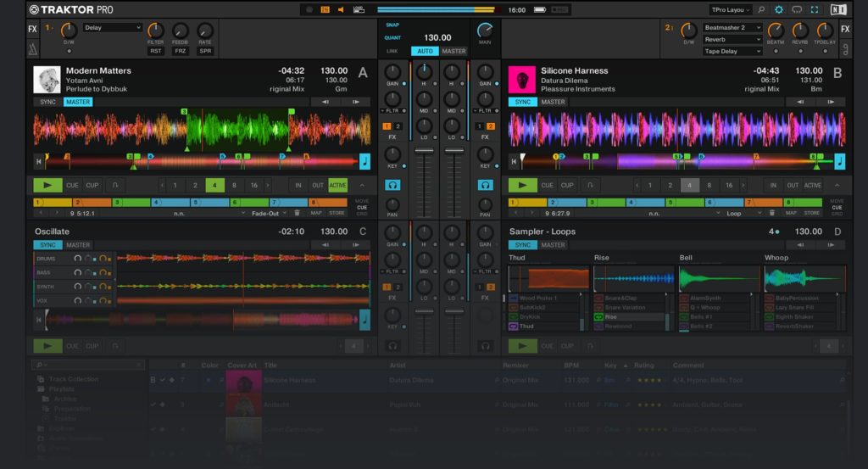Click the Native Instruments NI logo
868x469 pixels.
click(x=838, y=9)
